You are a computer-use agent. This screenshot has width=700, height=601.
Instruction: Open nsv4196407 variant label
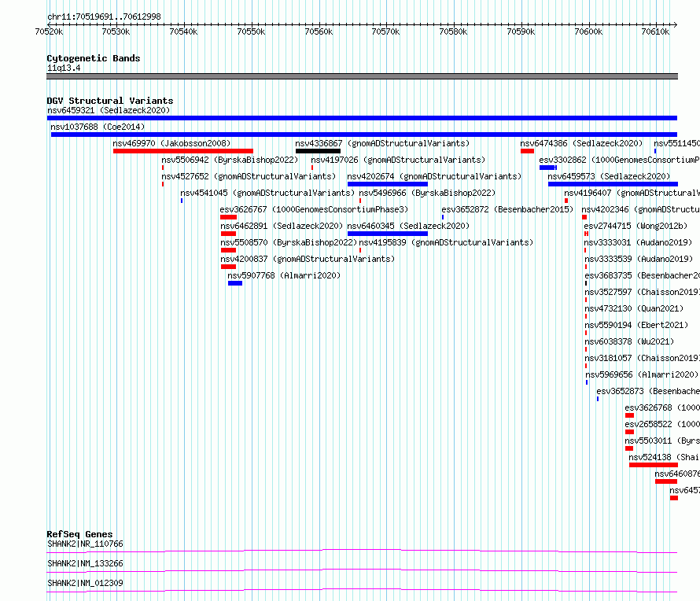click(x=632, y=193)
